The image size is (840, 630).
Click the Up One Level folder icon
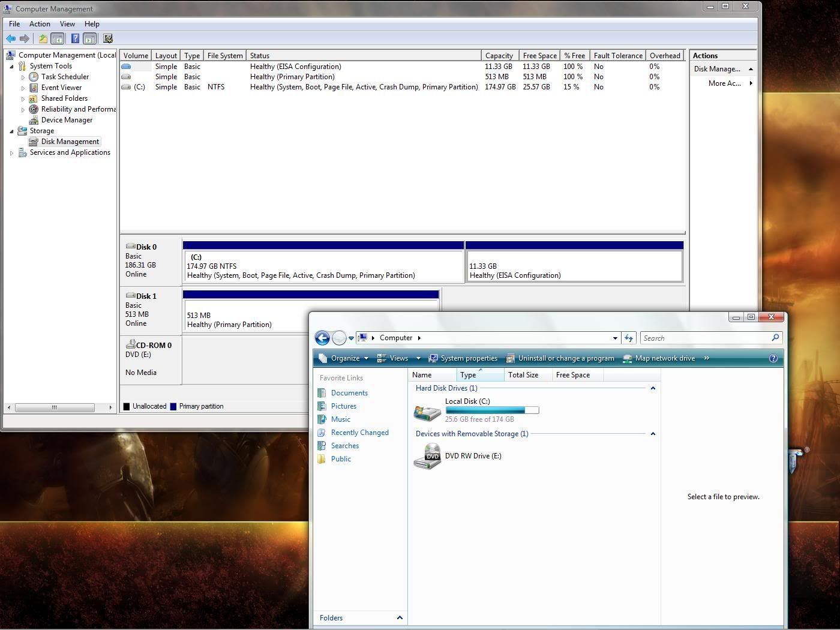point(43,39)
